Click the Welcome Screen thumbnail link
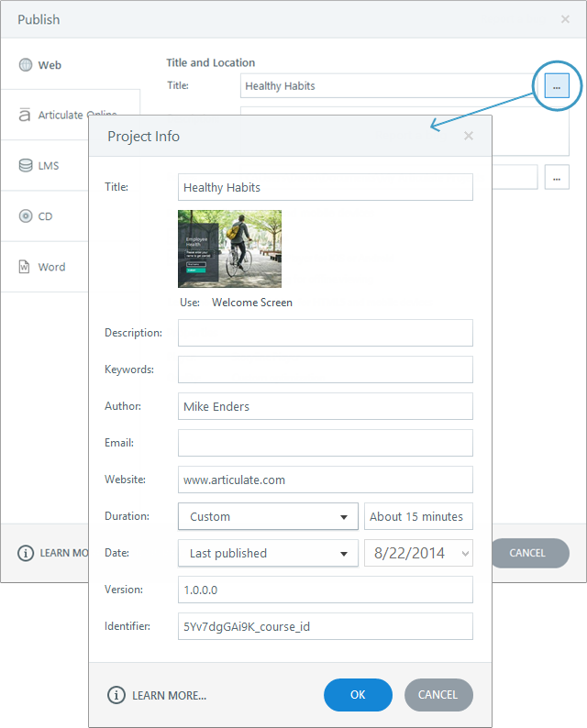This screenshot has width=587, height=728. (252, 303)
